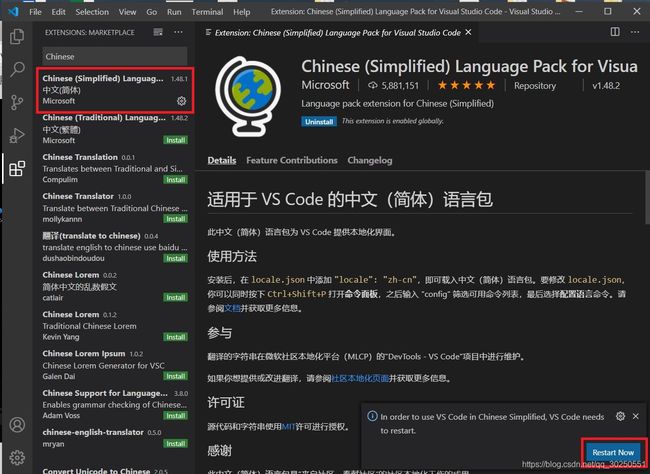Open the Help menu
Viewport: 650px width, 474px height.
coord(242,12)
